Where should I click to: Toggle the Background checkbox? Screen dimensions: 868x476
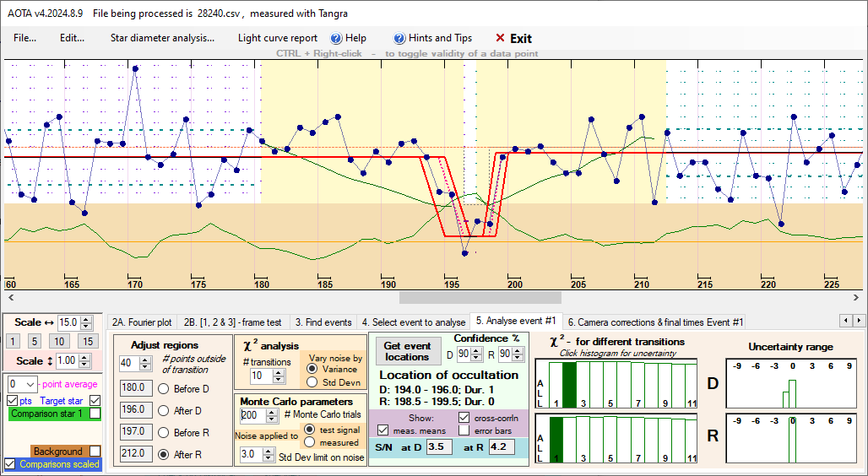point(95,452)
